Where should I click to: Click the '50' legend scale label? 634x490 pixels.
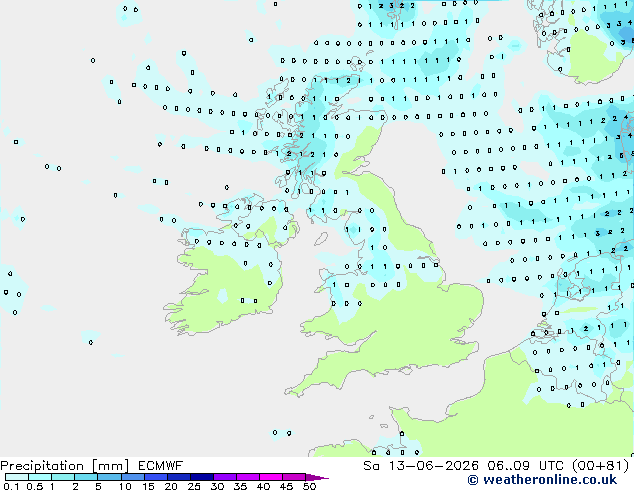tap(309, 486)
